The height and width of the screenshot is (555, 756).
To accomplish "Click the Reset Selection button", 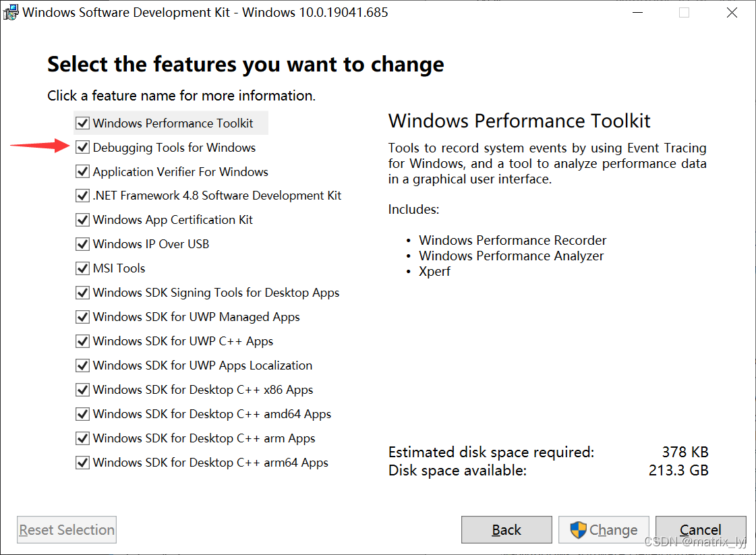I will click(67, 529).
